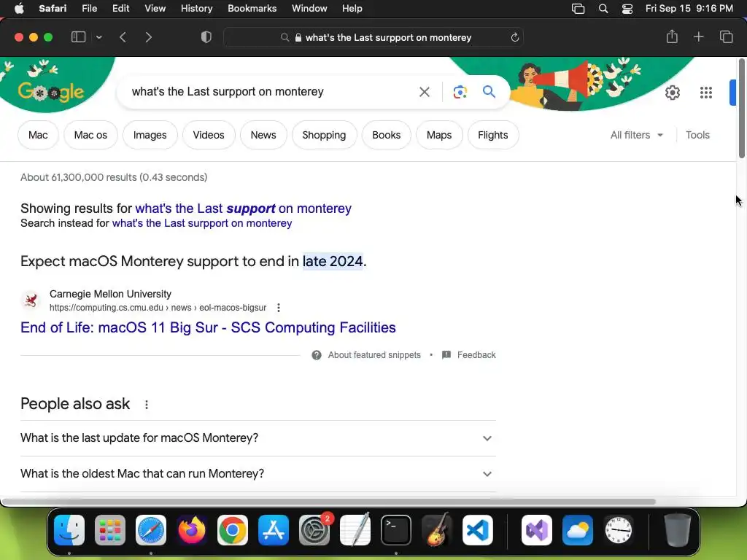Open the All filters dropdown

(637, 135)
